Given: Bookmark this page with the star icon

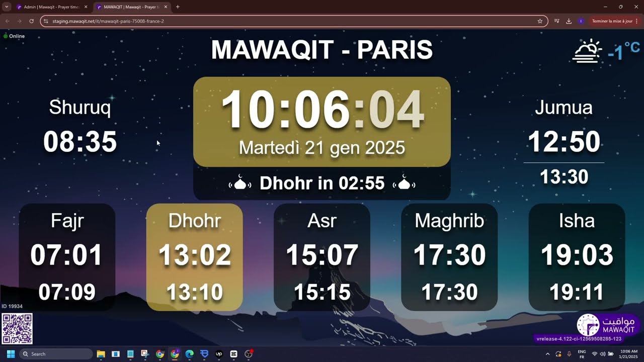Looking at the screenshot, I should (x=540, y=21).
